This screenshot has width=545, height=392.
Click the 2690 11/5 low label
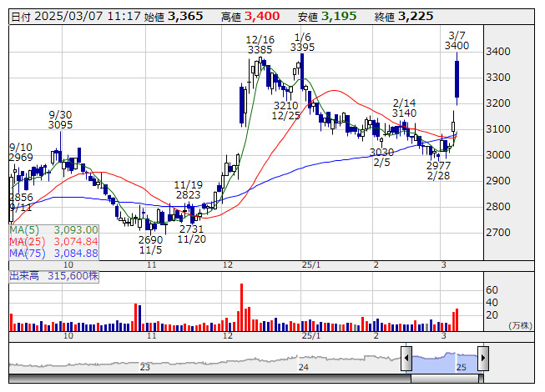pos(150,244)
